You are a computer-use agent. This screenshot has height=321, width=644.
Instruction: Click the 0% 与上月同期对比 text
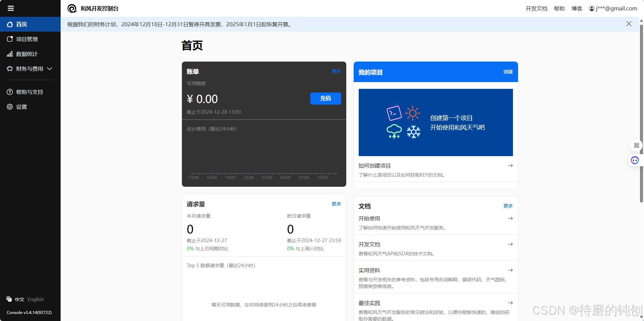point(207,249)
